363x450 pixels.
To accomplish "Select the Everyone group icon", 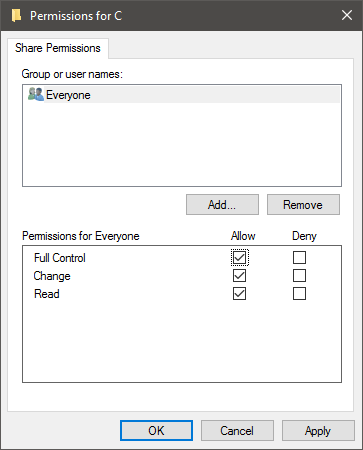I will [36, 94].
